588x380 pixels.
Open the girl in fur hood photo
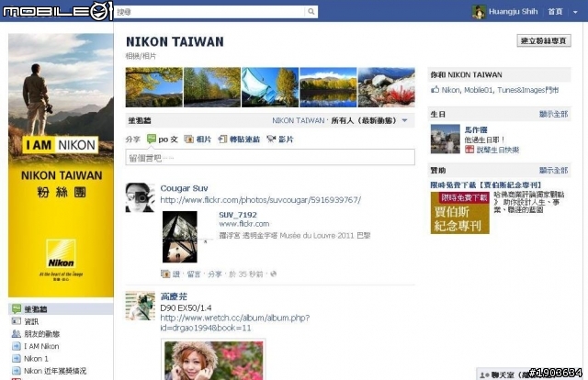(x=213, y=360)
